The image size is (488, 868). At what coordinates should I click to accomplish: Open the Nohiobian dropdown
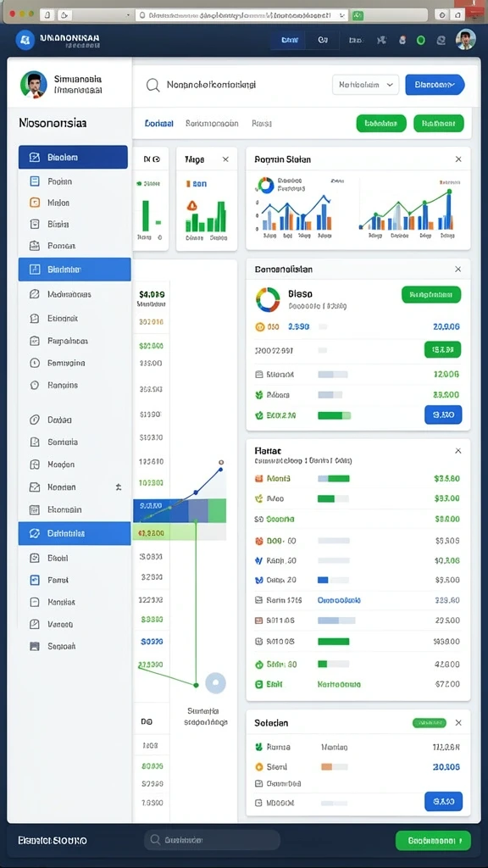pyautogui.click(x=365, y=85)
